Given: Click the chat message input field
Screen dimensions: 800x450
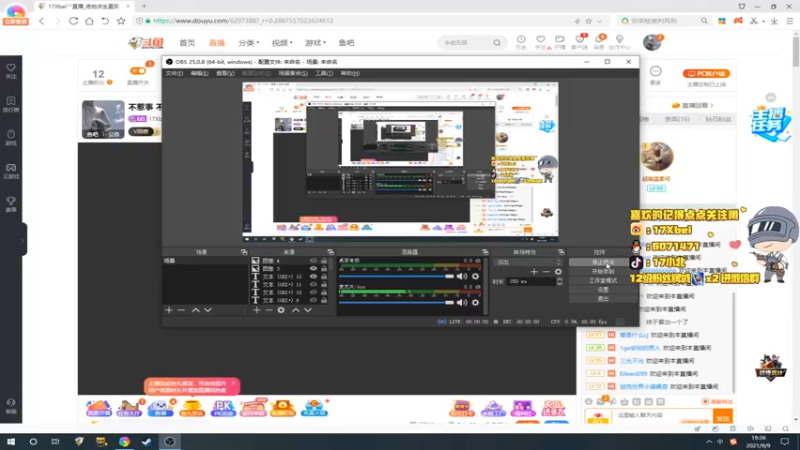Looking at the screenshot, I should pyautogui.click(x=662, y=416).
